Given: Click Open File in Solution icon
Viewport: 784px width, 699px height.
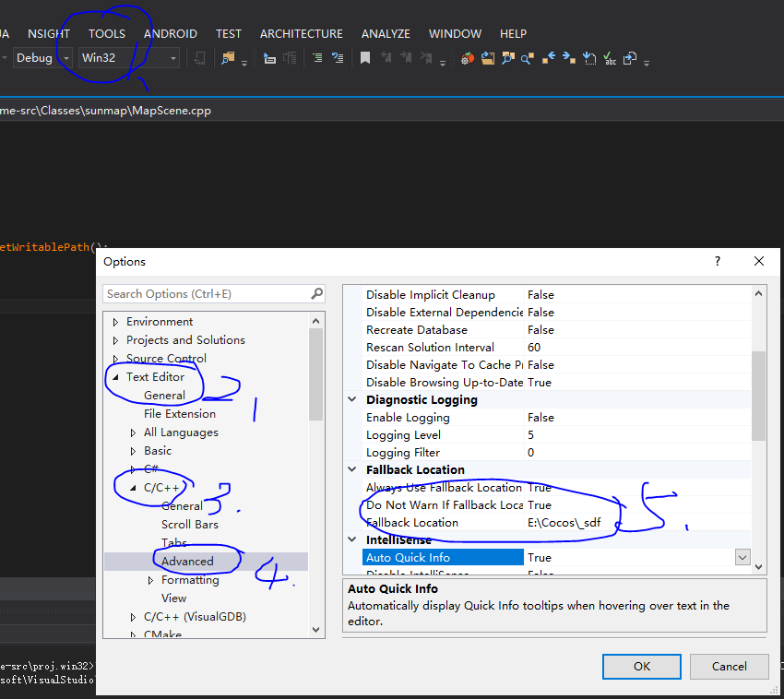Looking at the screenshot, I should pos(488,58).
